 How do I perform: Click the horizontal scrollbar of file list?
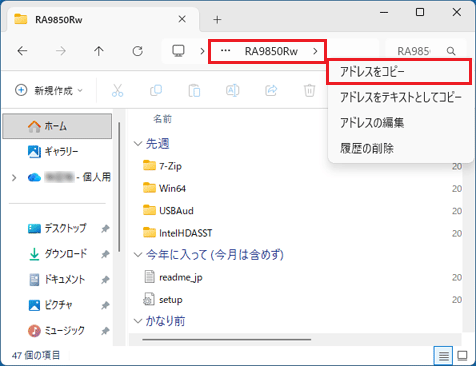227,340
